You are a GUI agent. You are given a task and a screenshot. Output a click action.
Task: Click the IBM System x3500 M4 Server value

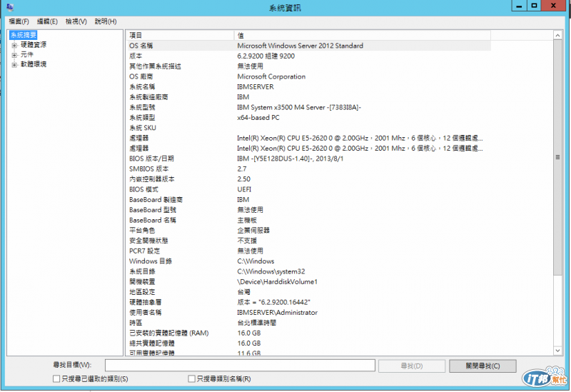point(298,107)
